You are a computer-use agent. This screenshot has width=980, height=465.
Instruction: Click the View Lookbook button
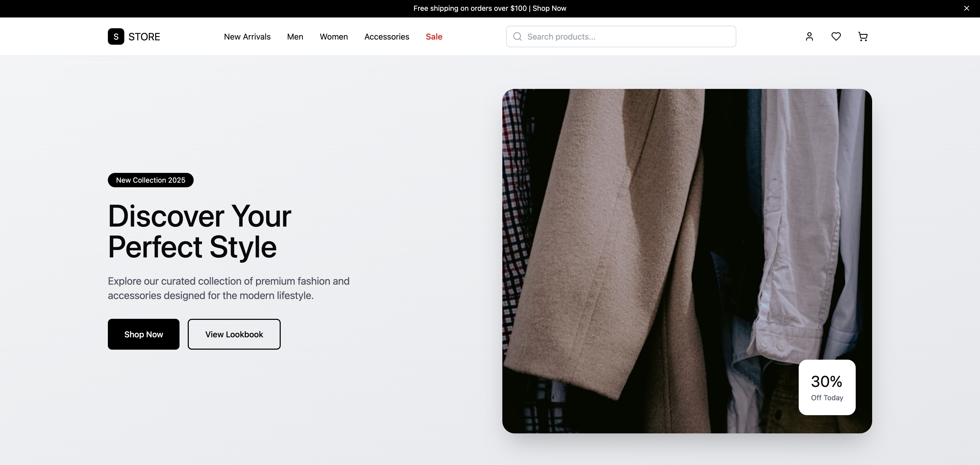[234, 334]
